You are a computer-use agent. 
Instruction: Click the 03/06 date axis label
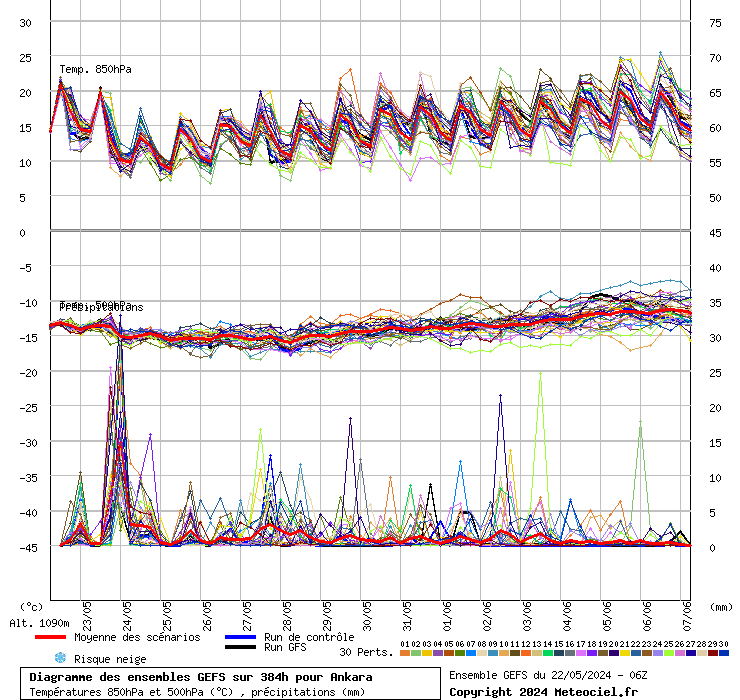click(x=527, y=616)
